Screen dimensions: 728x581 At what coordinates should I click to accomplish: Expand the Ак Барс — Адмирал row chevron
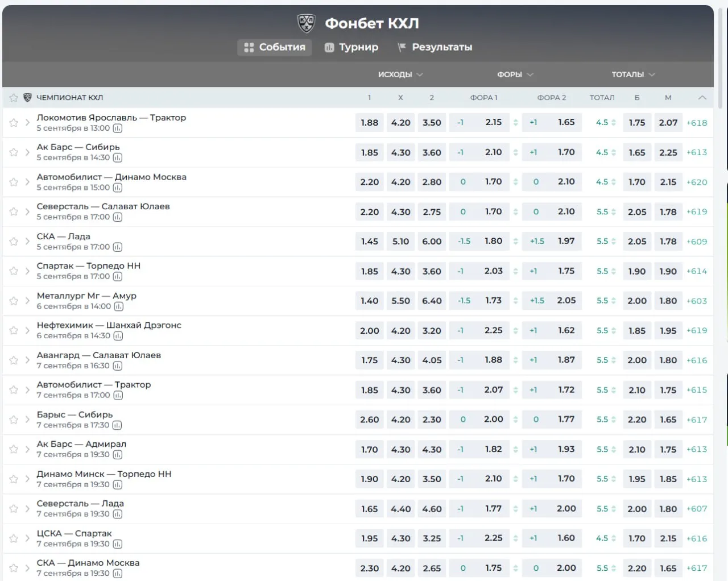(27, 450)
